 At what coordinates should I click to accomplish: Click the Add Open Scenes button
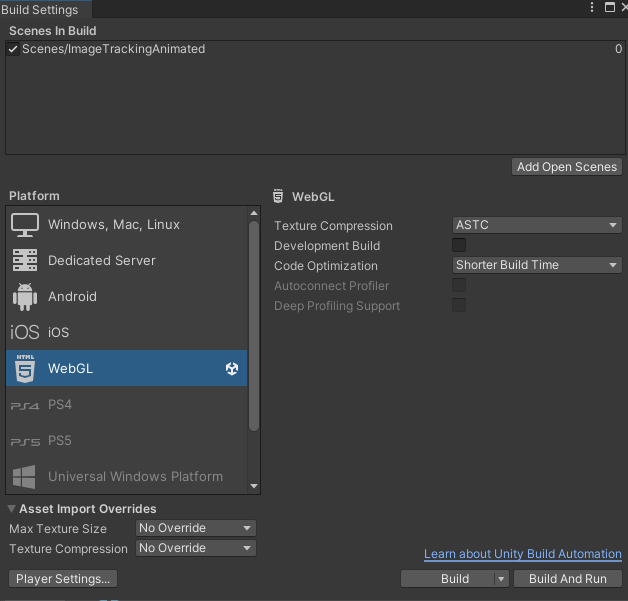click(567, 167)
